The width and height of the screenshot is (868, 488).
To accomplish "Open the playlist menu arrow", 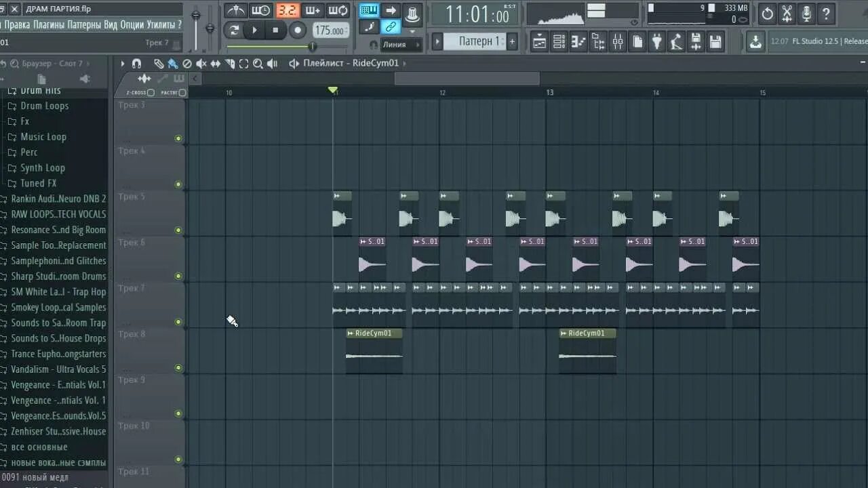I will click(123, 63).
